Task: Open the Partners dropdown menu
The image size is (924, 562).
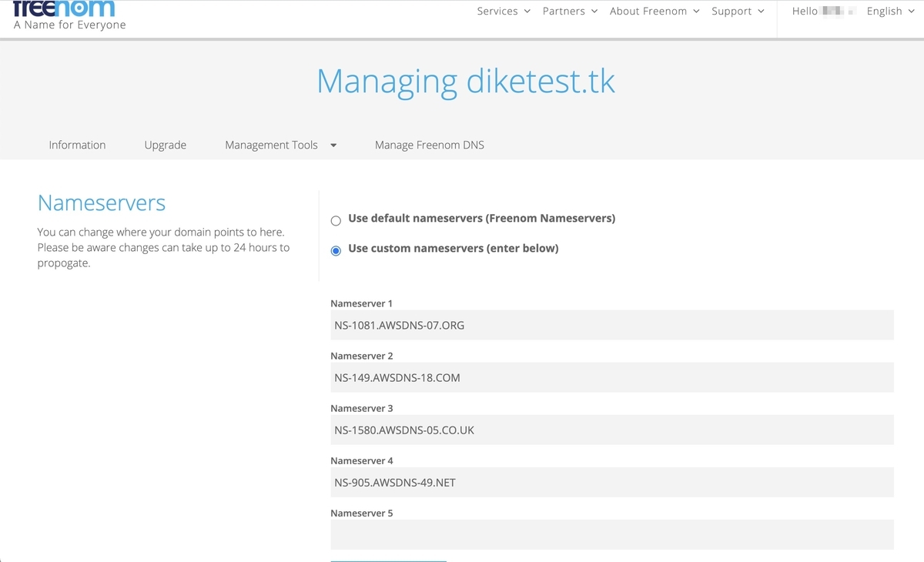Action: (570, 11)
